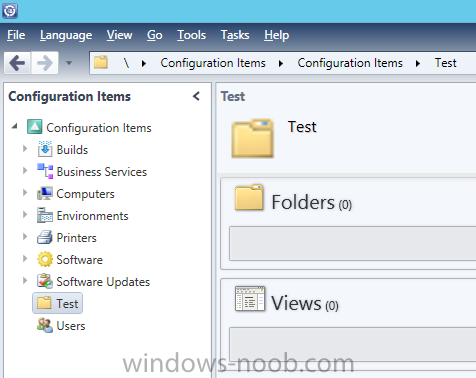Open the Software Updates icon
Image resolution: width=476 pixels, height=378 pixels.
pyautogui.click(x=45, y=281)
